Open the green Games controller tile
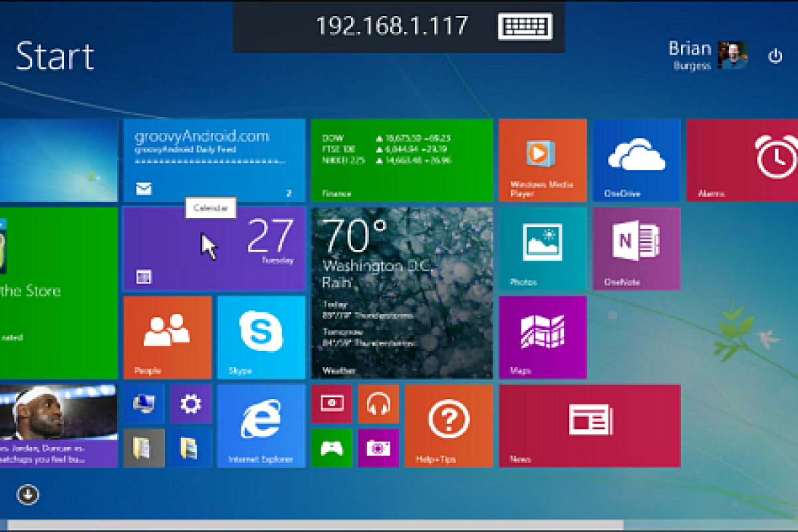Screen dimensions: 798x532 tap(332, 448)
